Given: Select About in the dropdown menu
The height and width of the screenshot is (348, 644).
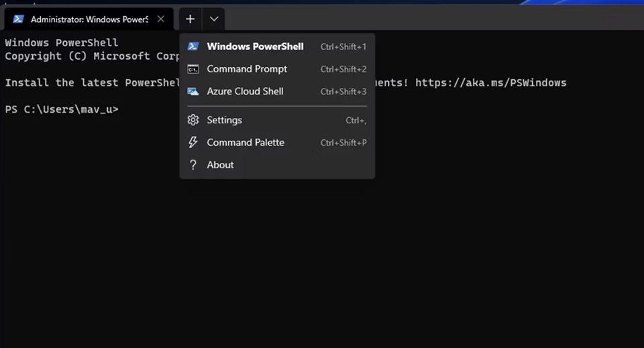Looking at the screenshot, I should pos(277,164).
